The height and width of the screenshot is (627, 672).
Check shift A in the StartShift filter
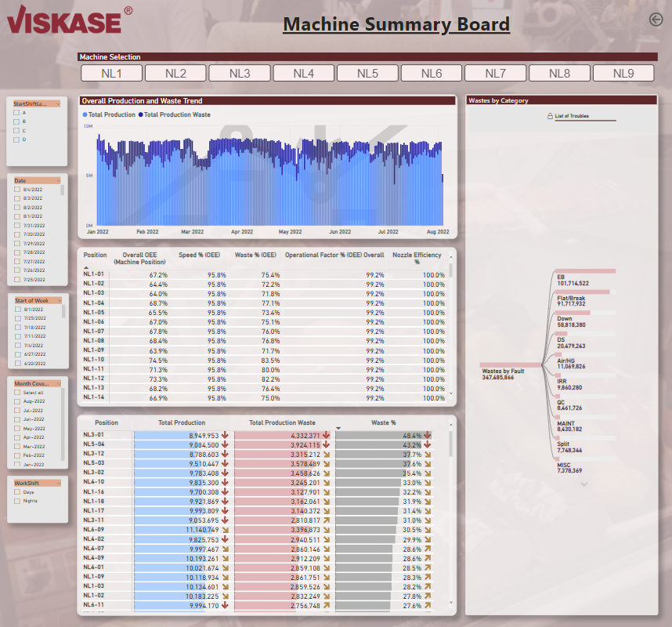coord(16,113)
